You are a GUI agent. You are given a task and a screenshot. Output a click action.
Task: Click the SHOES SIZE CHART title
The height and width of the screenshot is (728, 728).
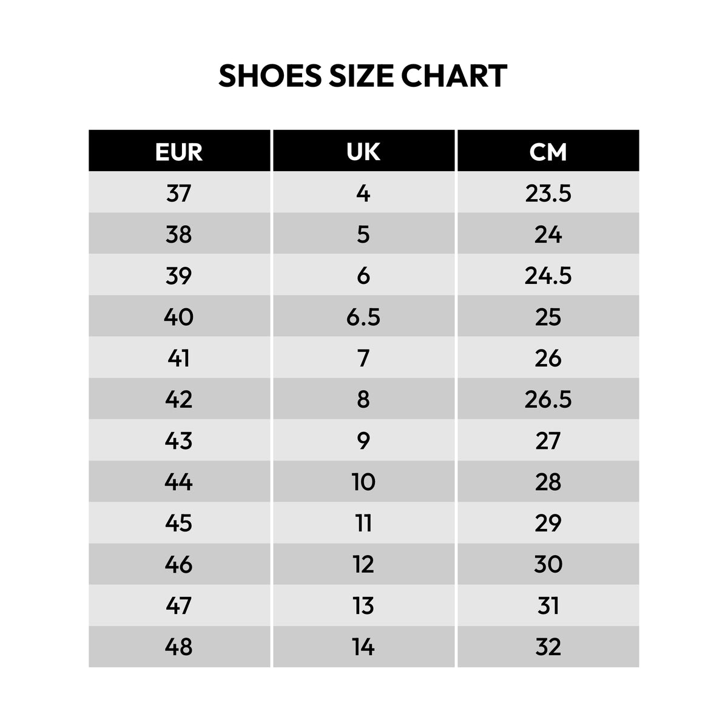pos(363,76)
